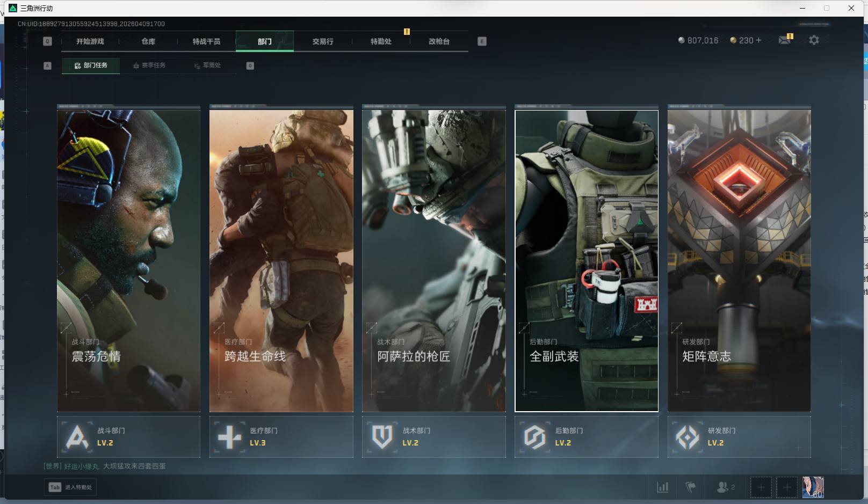Screen dimensions: 868x504
Task: Click the statistics bar chart icon
Action: [663, 487]
